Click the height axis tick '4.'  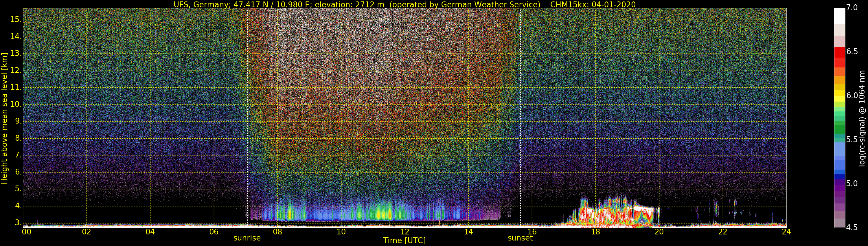pyautogui.click(x=18, y=206)
